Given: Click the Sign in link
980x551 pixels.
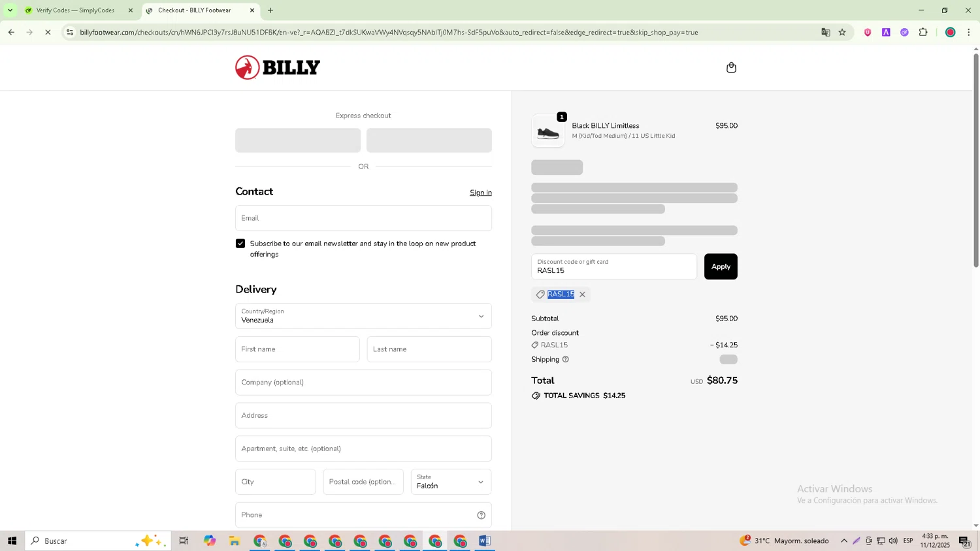Looking at the screenshot, I should point(481,193).
